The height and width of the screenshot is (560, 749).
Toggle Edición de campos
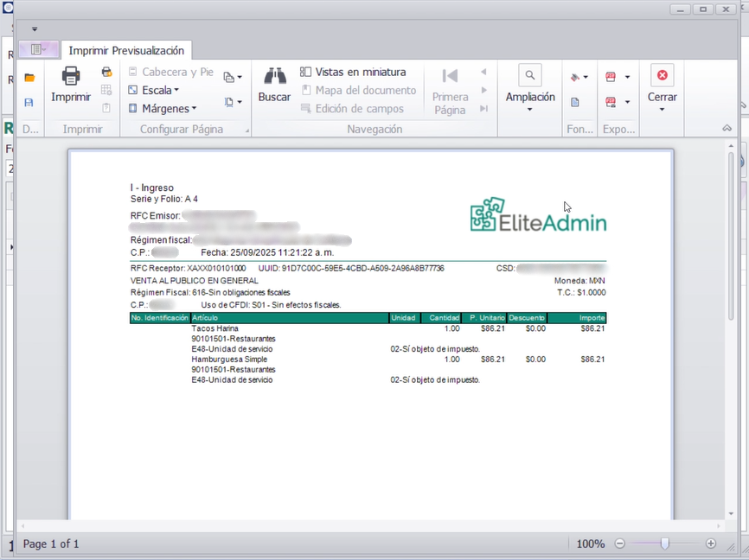coord(352,109)
